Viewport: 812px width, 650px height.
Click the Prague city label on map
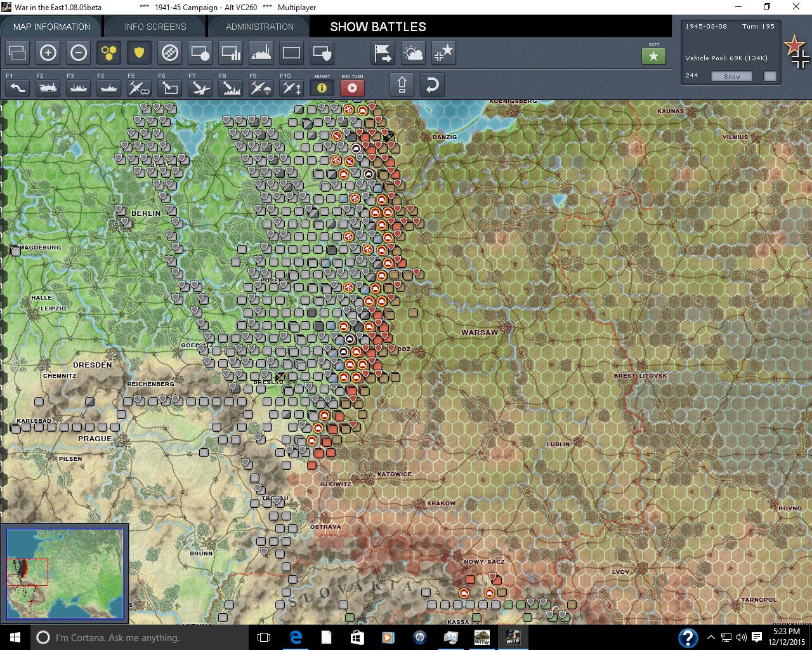click(x=95, y=439)
